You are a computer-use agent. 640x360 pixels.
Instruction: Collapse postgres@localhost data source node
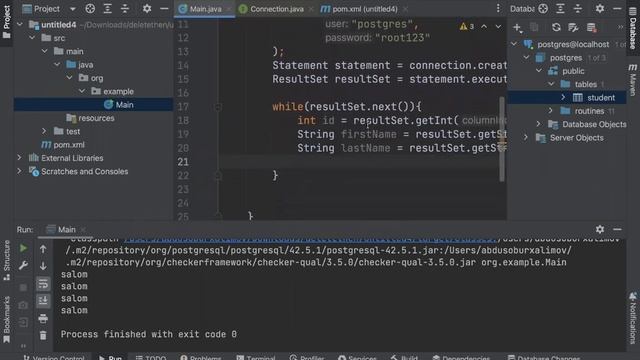coord(514,44)
